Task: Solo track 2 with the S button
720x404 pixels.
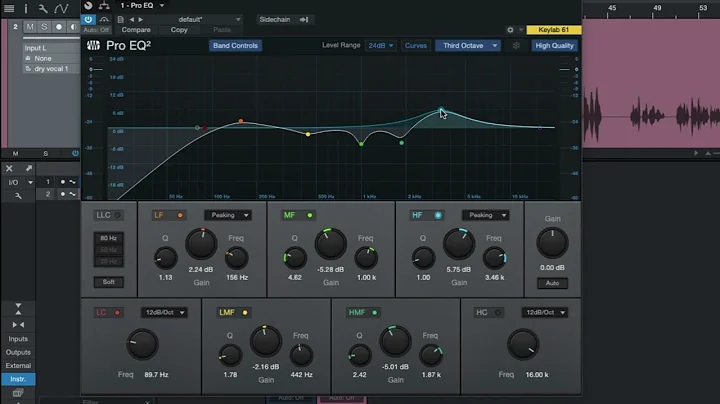Action: pos(44,27)
